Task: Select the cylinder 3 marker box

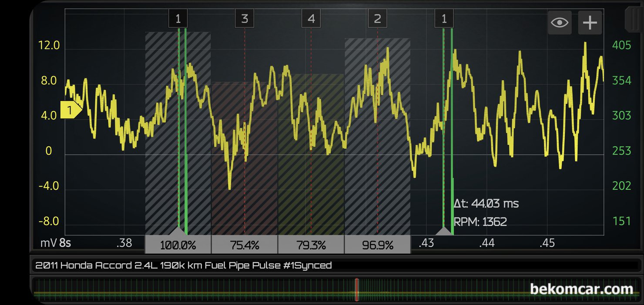Action: coord(245,19)
